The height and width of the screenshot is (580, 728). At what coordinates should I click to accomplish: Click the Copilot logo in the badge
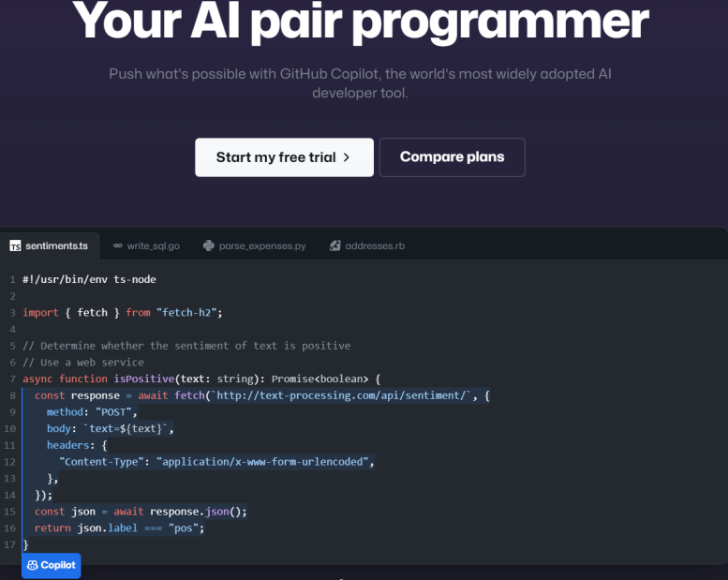[33, 565]
